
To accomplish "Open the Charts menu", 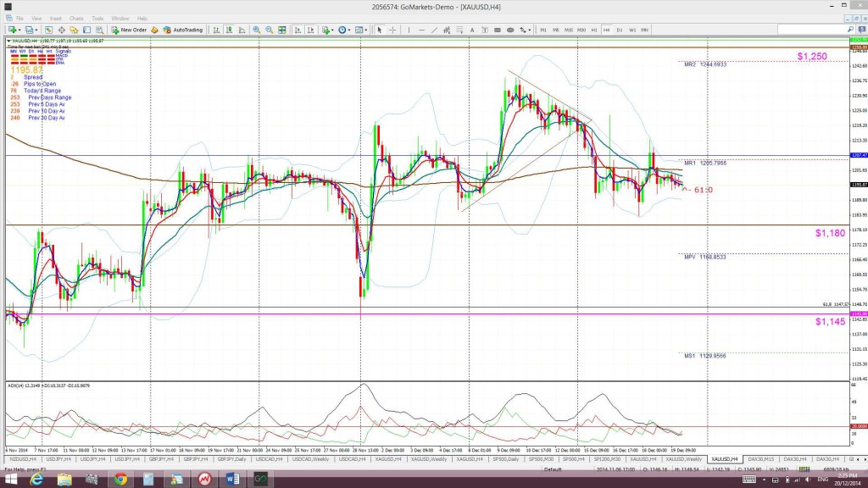I will pyautogui.click(x=76, y=19).
